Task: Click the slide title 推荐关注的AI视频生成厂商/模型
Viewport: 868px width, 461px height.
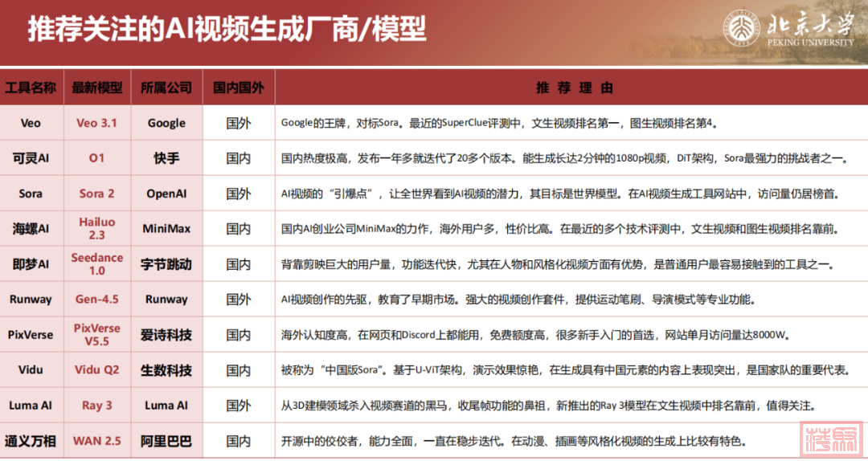Action: (227, 31)
